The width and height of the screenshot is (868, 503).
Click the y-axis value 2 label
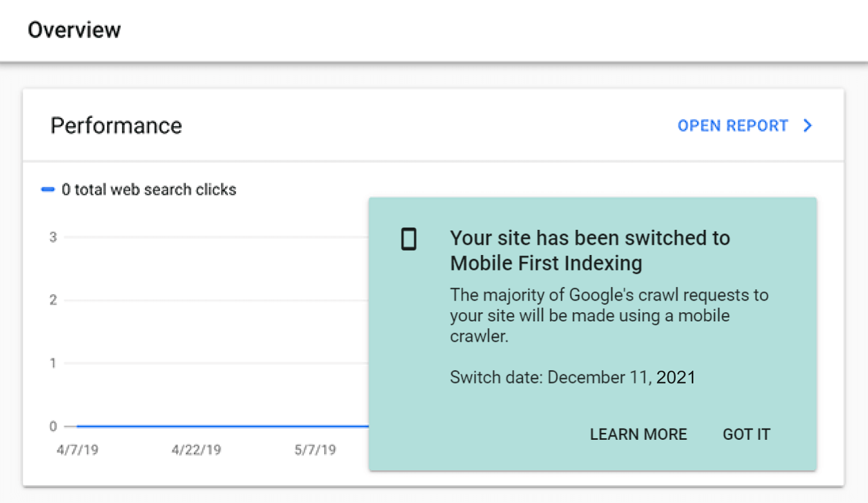[x=53, y=300]
